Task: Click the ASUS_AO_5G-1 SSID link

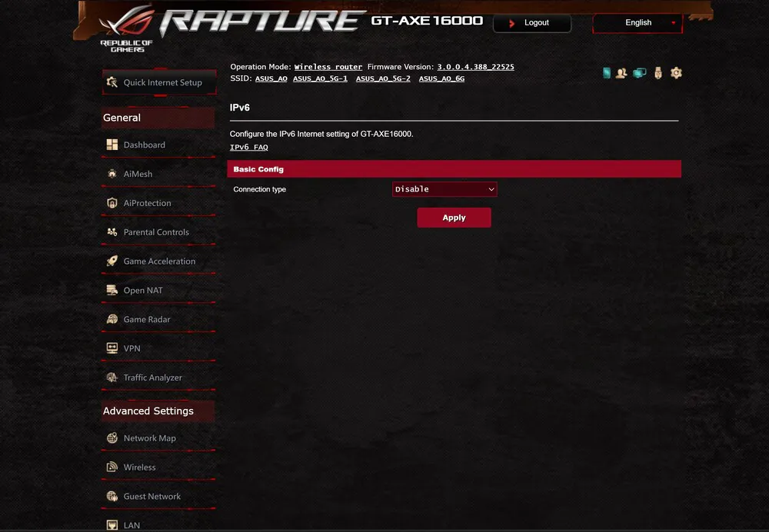Action: point(320,78)
